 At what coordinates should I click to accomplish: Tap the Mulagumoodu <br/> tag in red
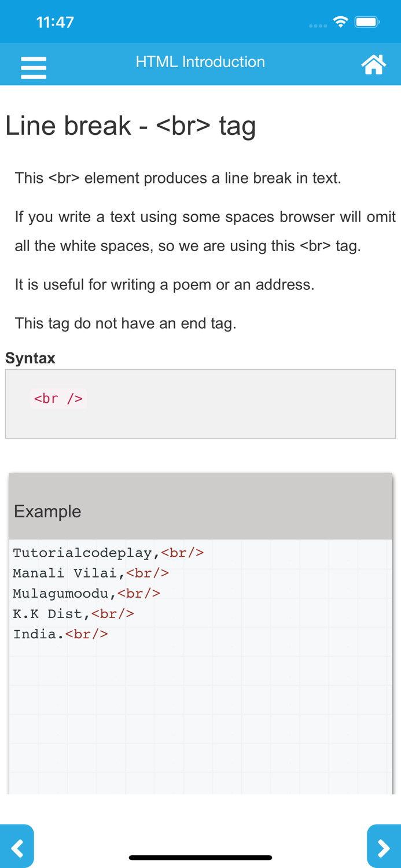[139, 593]
